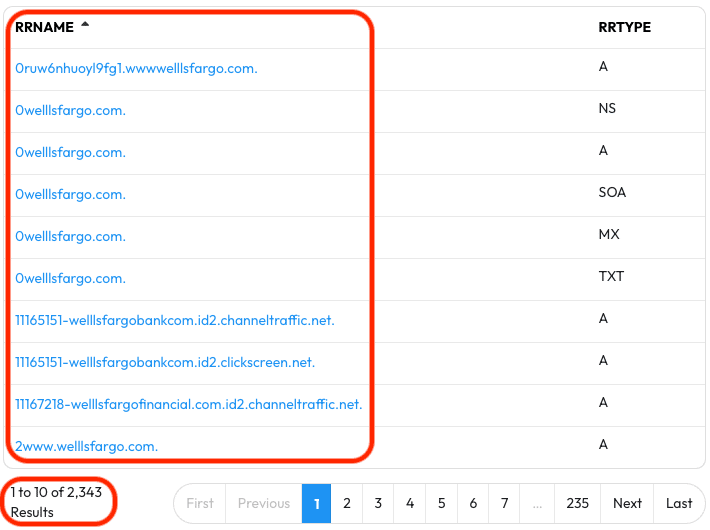Go to page 2 of results

pos(347,503)
